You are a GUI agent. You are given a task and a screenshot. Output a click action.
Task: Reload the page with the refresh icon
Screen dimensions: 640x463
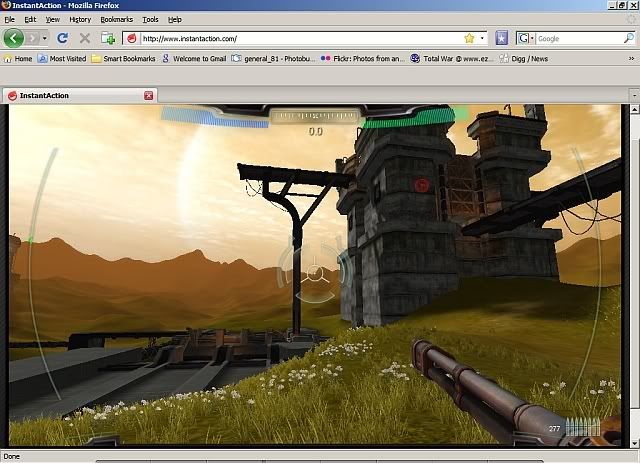pos(62,38)
